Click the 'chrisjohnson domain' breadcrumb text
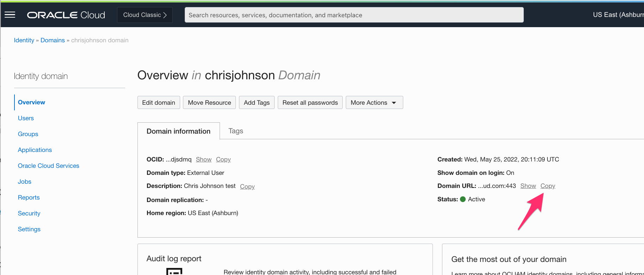 pyautogui.click(x=100, y=40)
